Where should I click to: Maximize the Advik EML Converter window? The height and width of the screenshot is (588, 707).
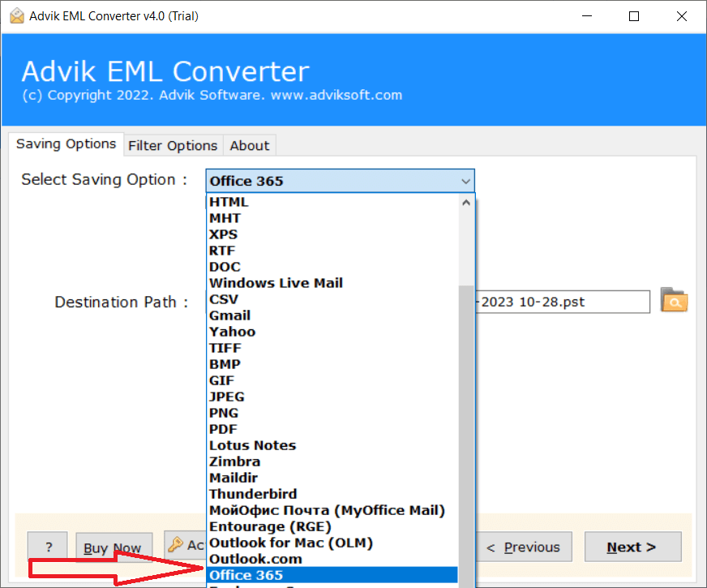click(634, 16)
